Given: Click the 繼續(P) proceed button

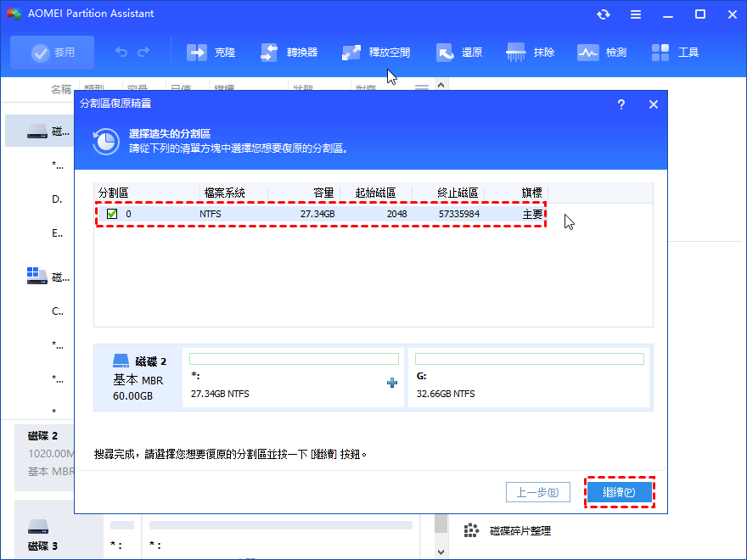Looking at the screenshot, I should [x=620, y=492].
